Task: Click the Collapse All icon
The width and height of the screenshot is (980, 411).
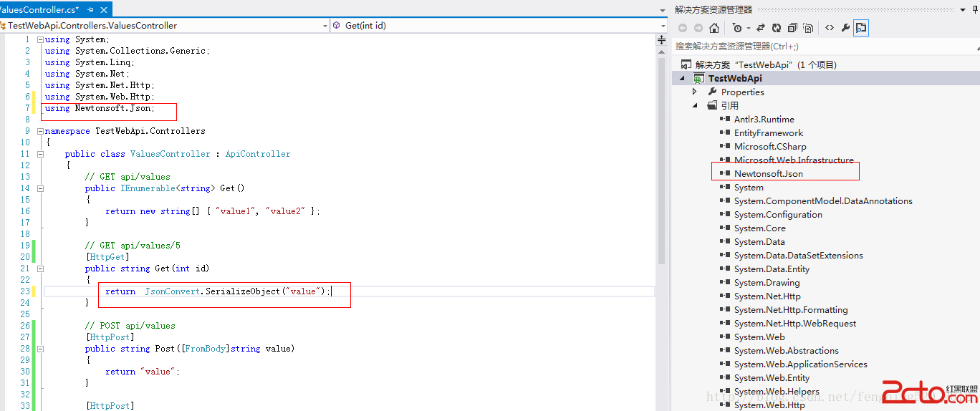Action: pyautogui.click(x=792, y=28)
